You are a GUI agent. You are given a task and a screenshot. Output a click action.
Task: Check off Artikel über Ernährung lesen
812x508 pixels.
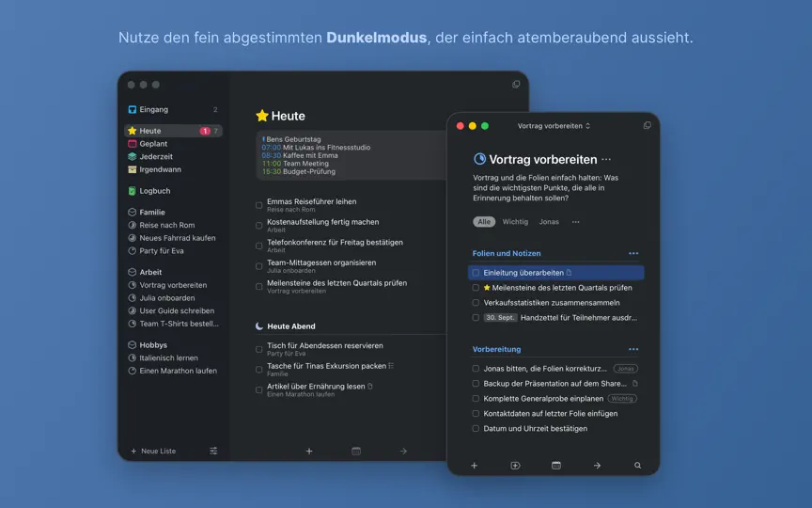pyautogui.click(x=259, y=389)
